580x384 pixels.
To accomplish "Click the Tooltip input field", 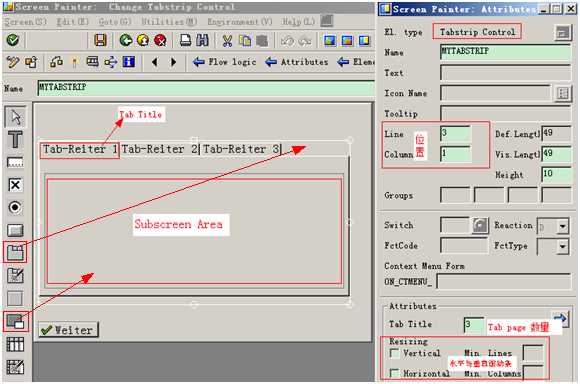I will pos(506,114).
